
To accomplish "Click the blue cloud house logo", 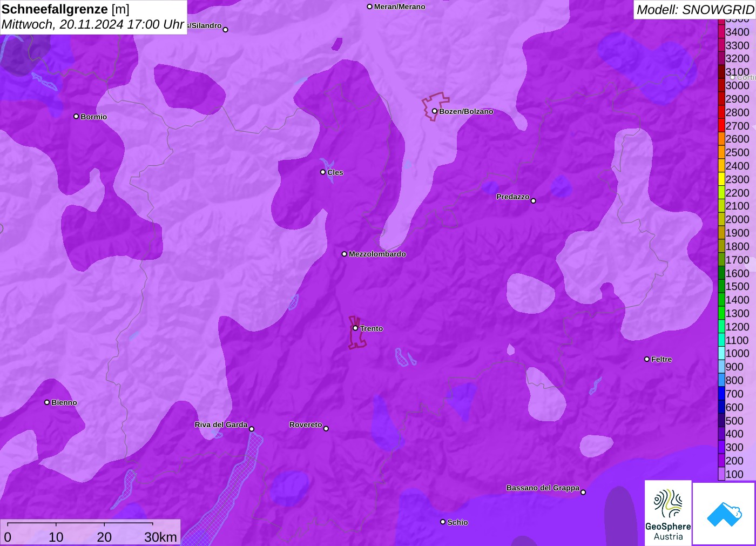I will pos(724,514).
